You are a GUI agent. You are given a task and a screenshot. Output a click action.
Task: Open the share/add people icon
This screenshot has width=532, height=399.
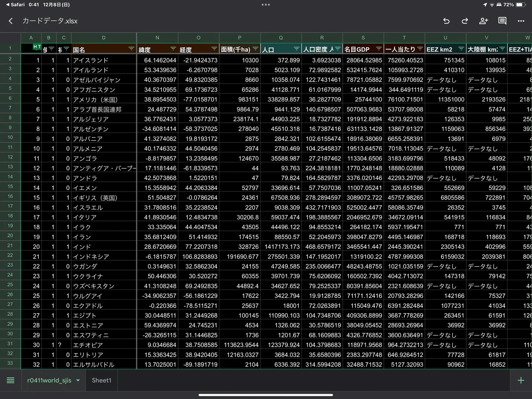coord(483,21)
